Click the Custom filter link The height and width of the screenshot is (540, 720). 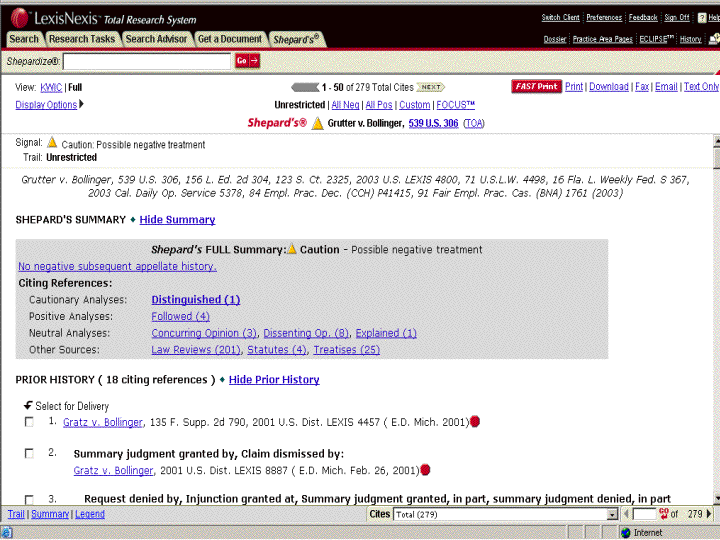[415, 105]
